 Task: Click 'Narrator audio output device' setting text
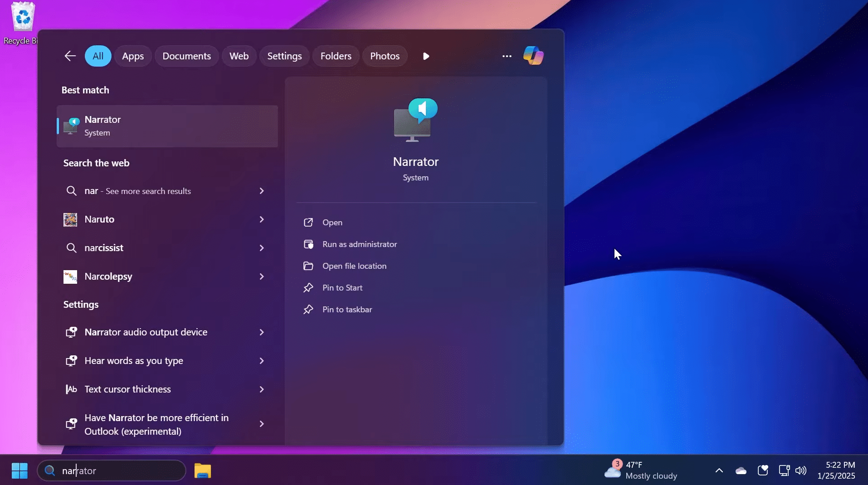[x=146, y=332]
